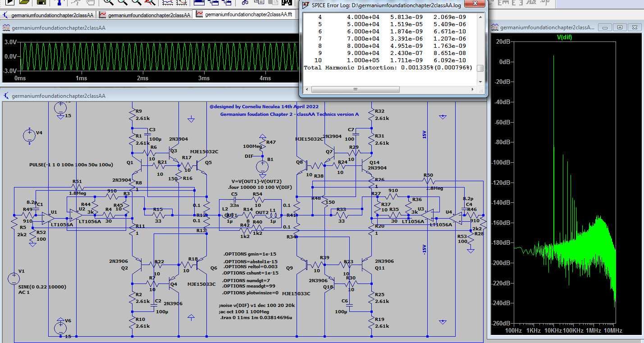The width and height of the screenshot is (644, 343).
Task: Click the SPICE Error Log scrollbar down arrow
Action: tap(480, 82)
